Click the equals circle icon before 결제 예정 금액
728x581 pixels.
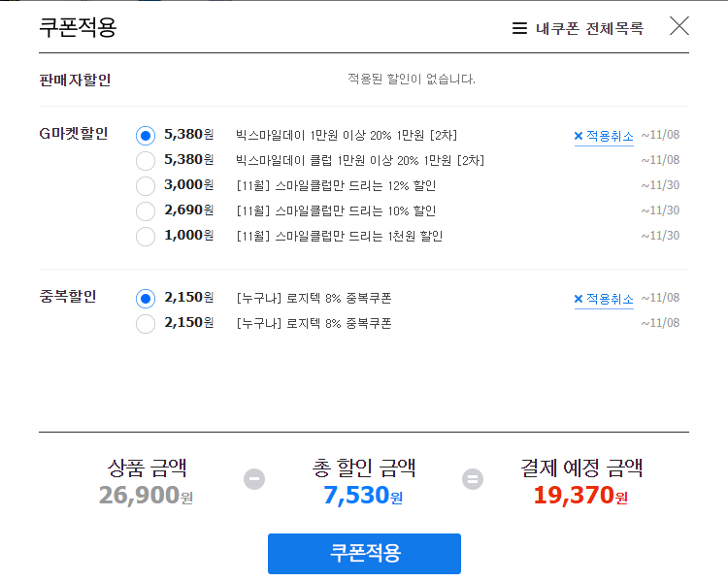click(x=473, y=479)
